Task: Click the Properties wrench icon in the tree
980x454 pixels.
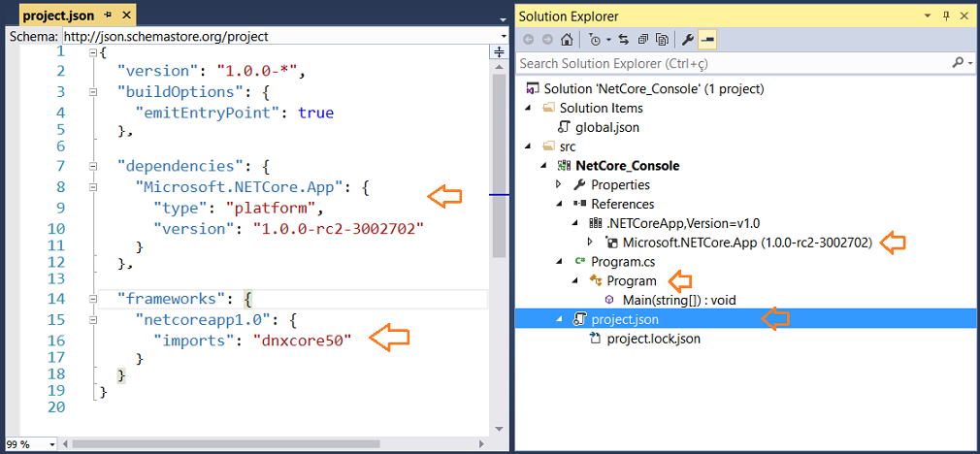Action: tap(580, 185)
